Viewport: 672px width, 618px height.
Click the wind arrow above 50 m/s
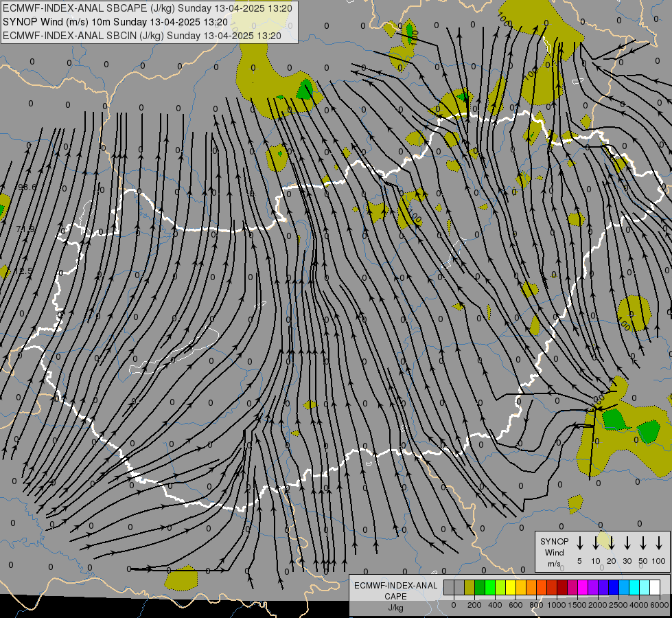click(643, 543)
